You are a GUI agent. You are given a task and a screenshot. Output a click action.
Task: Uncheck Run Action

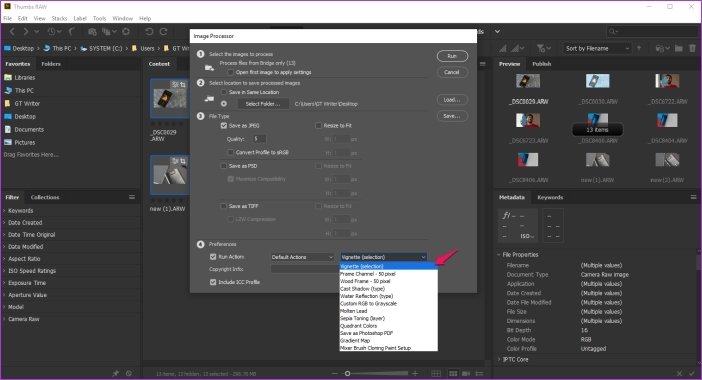[x=213, y=257]
